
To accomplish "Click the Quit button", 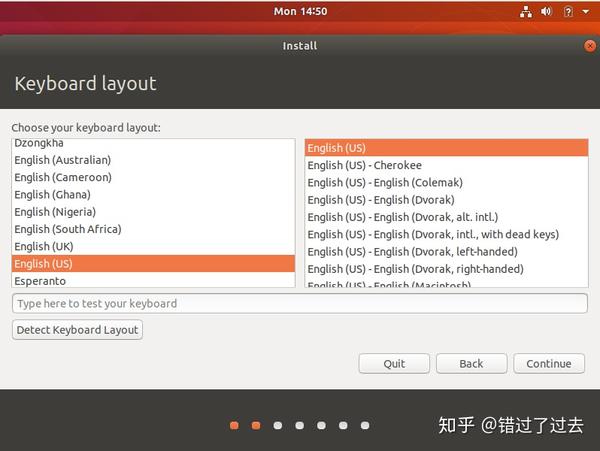I will (x=394, y=363).
